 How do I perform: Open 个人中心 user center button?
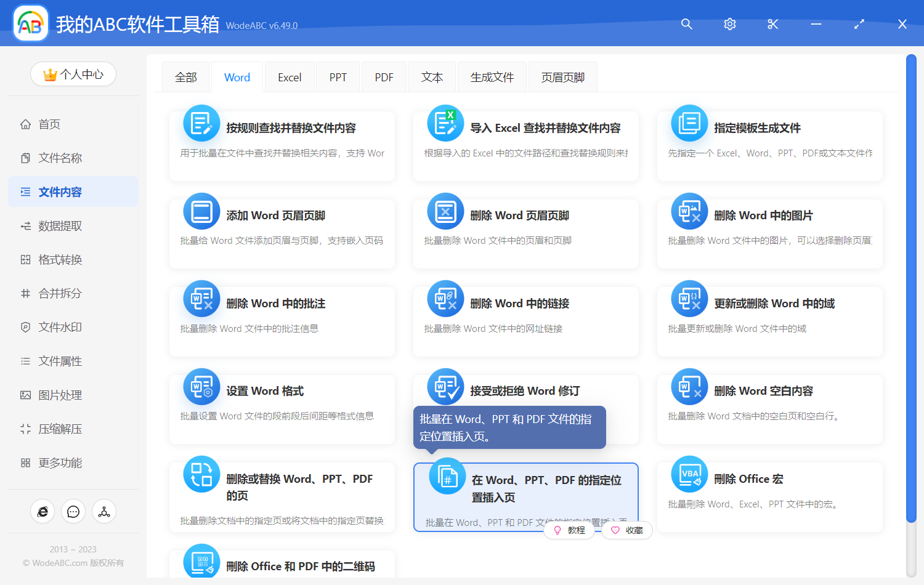tap(73, 75)
